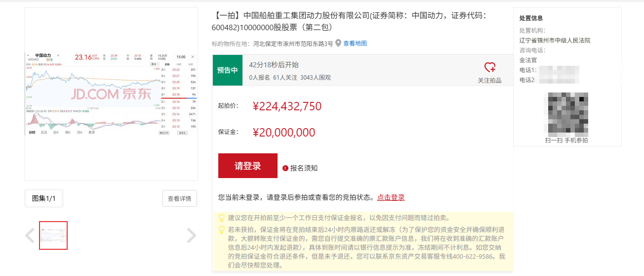644x276 pixels.
Task: Click the mobile QR code image
Action: (567, 114)
